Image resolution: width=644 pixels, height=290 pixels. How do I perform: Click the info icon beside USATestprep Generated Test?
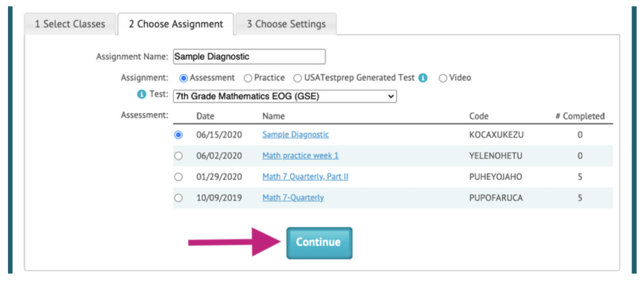click(x=423, y=78)
